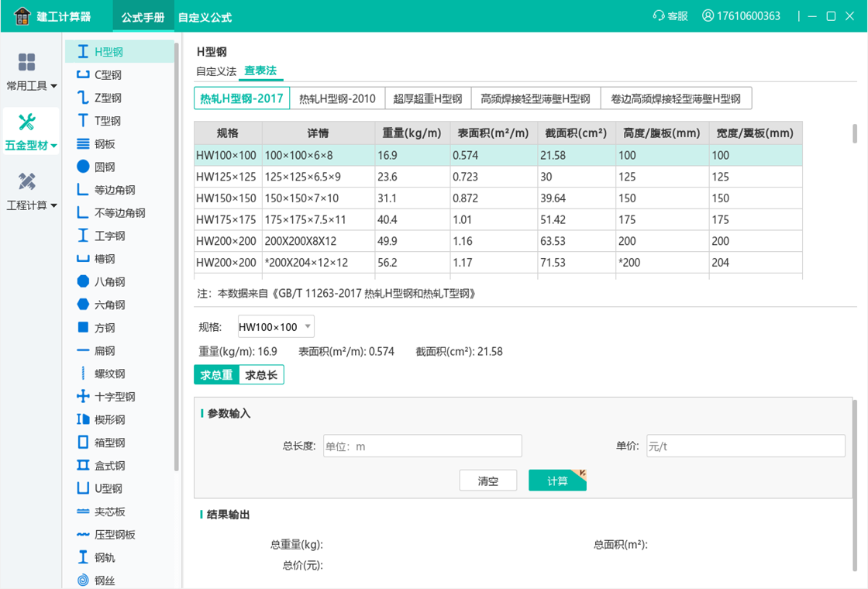Click the 截面积(cm²) column header
This screenshot has width=868, height=589.
click(x=577, y=133)
